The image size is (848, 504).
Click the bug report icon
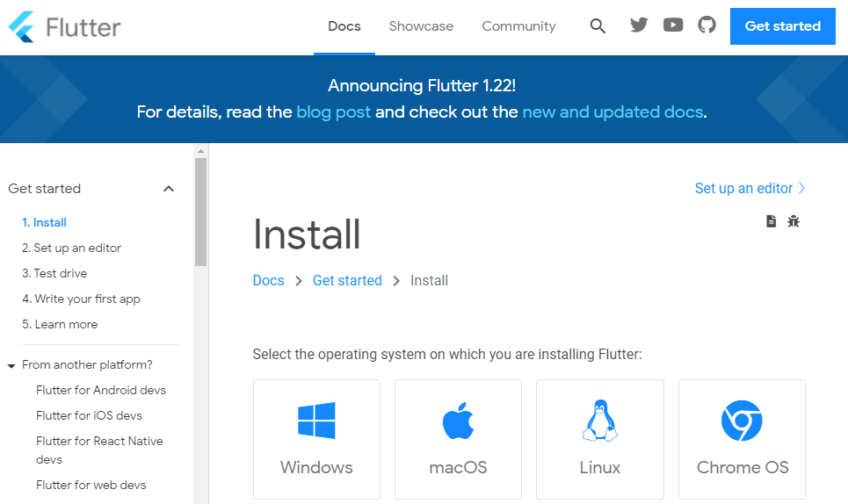tap(794, 221)
